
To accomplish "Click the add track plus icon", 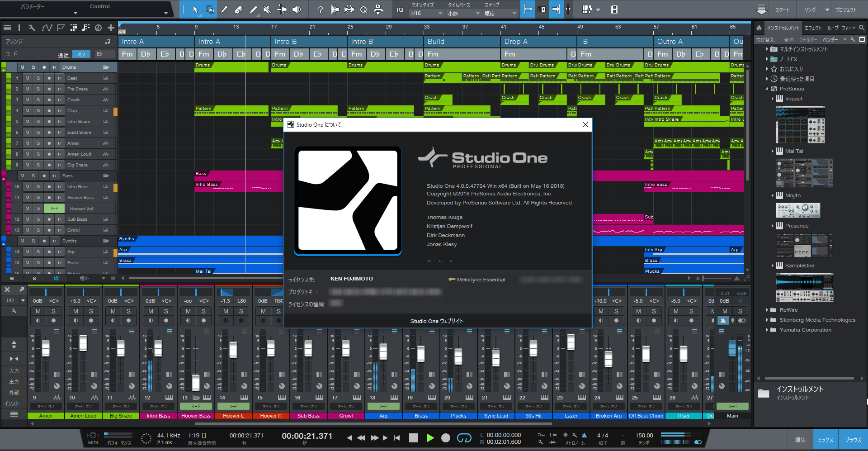I will (111, 28).
